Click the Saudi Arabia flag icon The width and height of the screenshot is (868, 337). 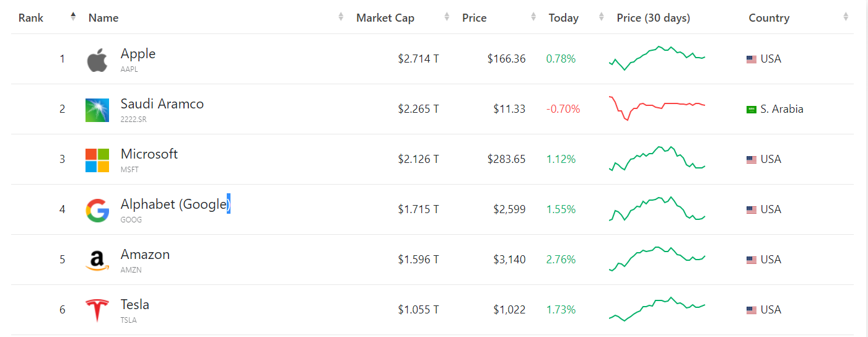pos(752,110)
